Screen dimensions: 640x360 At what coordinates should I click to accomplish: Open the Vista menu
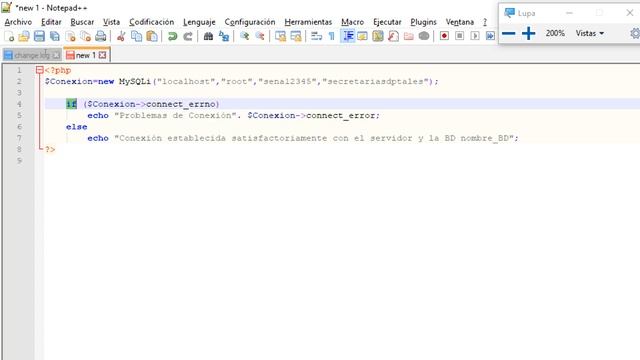click(111, 22)
